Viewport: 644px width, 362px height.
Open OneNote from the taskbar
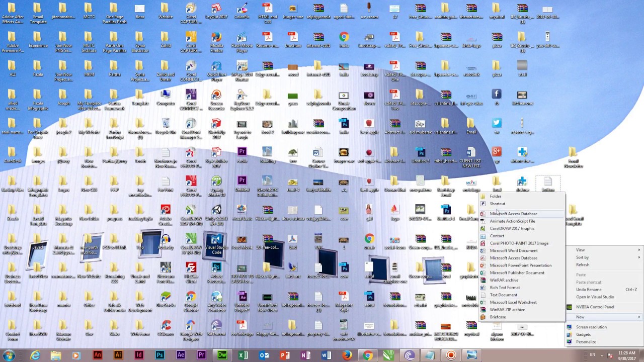(x=305, y=355)
